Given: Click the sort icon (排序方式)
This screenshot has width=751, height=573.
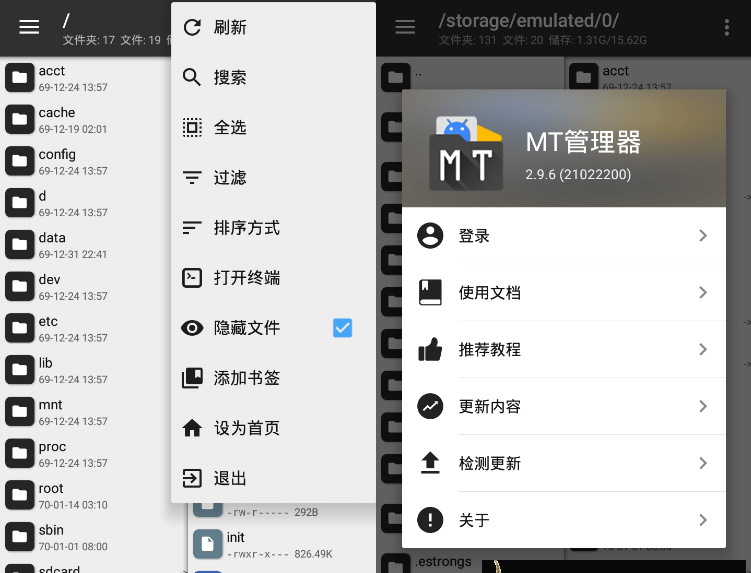Looking at the screenshot, I should [192, 228].
